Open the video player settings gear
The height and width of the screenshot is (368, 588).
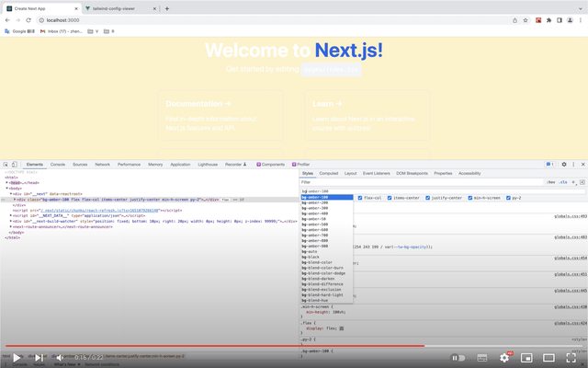(504, 358)
